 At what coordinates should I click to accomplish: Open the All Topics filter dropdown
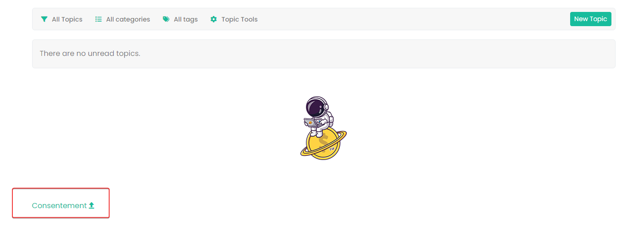point(61,19)
